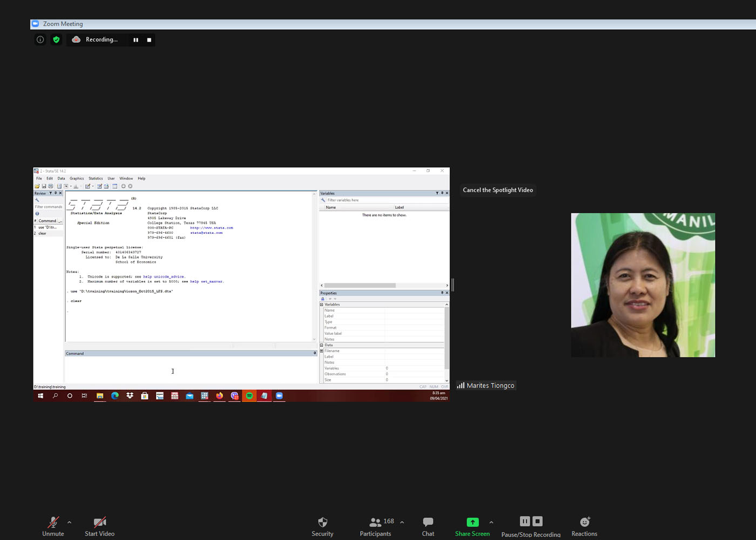
Task: Expand the arrow next to Participants
Action: pyautogui.click(x=402, y=522)
